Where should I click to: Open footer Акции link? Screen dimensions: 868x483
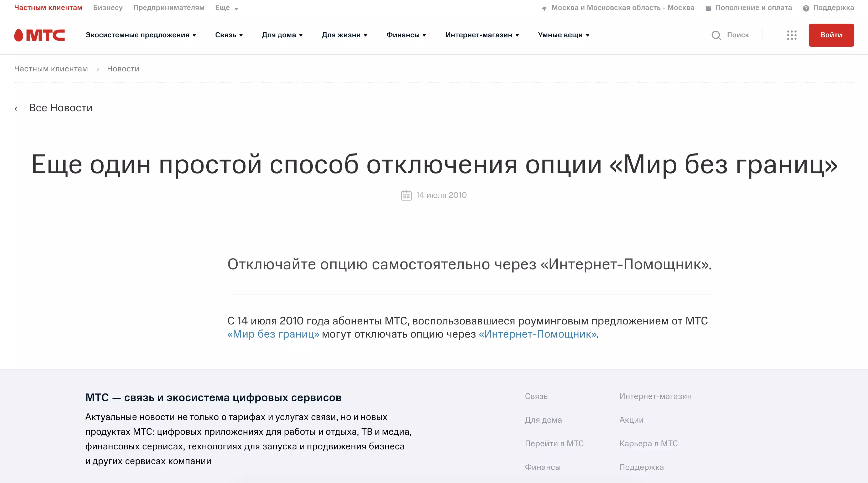pos(631,420)
